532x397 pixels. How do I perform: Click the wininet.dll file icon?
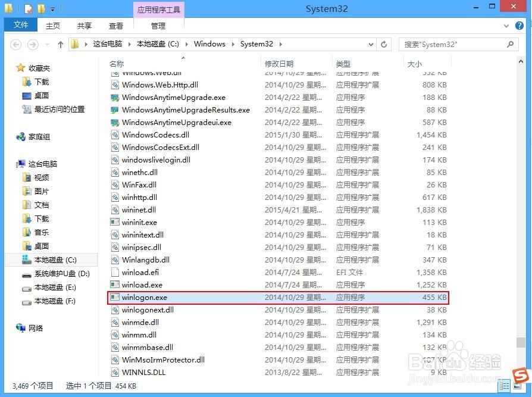[115, 210]
